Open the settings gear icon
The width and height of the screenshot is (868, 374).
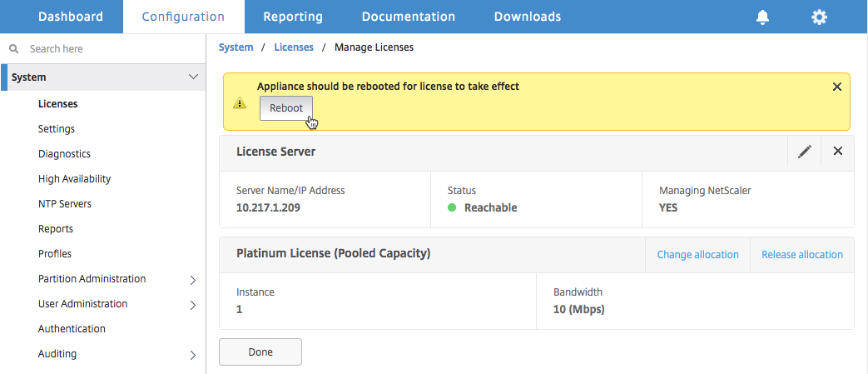click(x=819, y=17)
